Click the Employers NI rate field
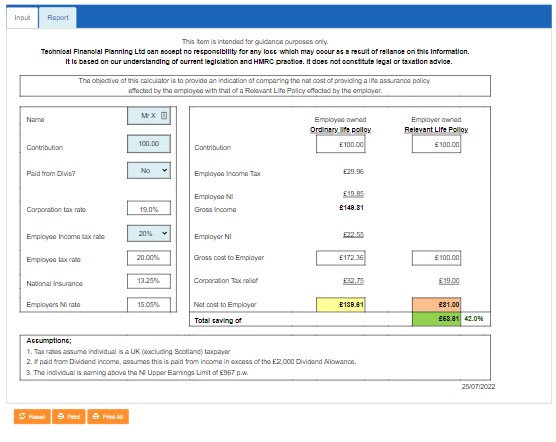The image size is (556, 442). (x=149, y=304)
